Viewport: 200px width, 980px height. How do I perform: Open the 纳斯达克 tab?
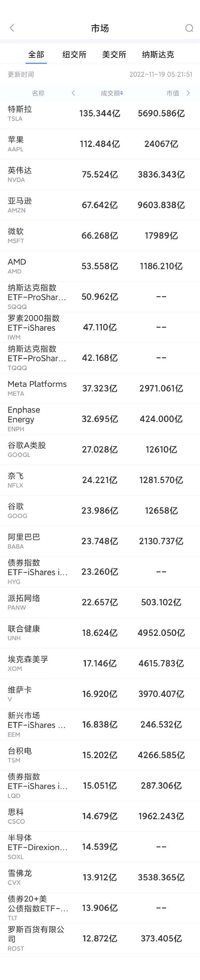pos(158,55)
